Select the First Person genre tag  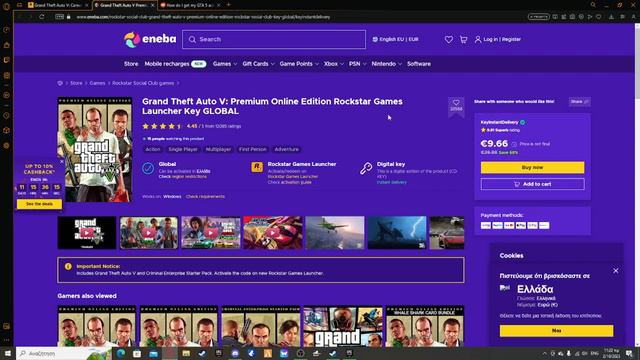(x=253, y=149)
